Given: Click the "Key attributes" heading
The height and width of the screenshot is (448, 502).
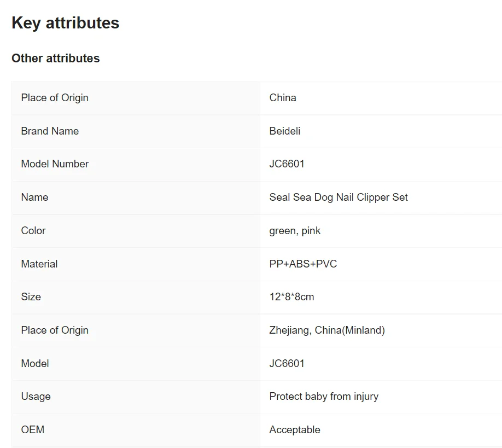Looking at the screenshot, I should click(65, 23).
